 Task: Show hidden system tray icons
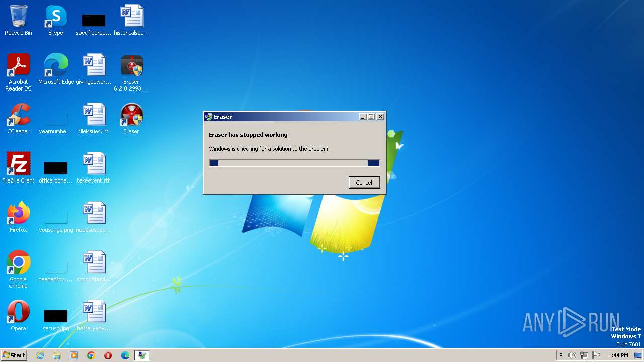click(561, 355)
